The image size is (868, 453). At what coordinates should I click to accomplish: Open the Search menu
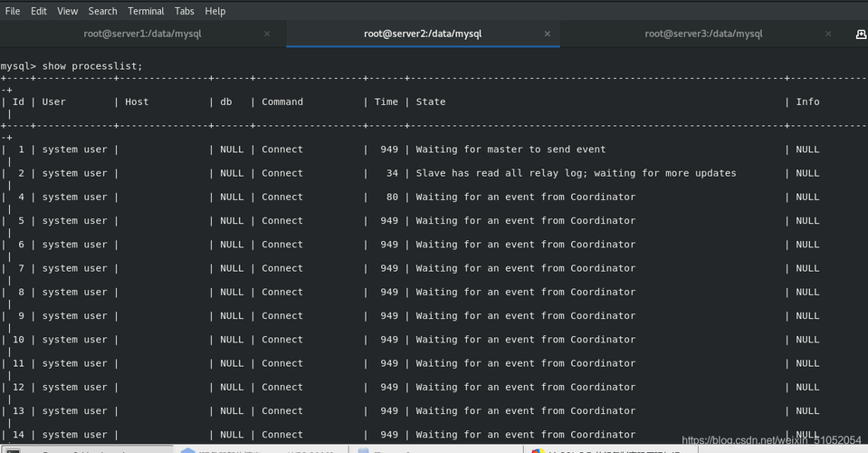(102, 11)
